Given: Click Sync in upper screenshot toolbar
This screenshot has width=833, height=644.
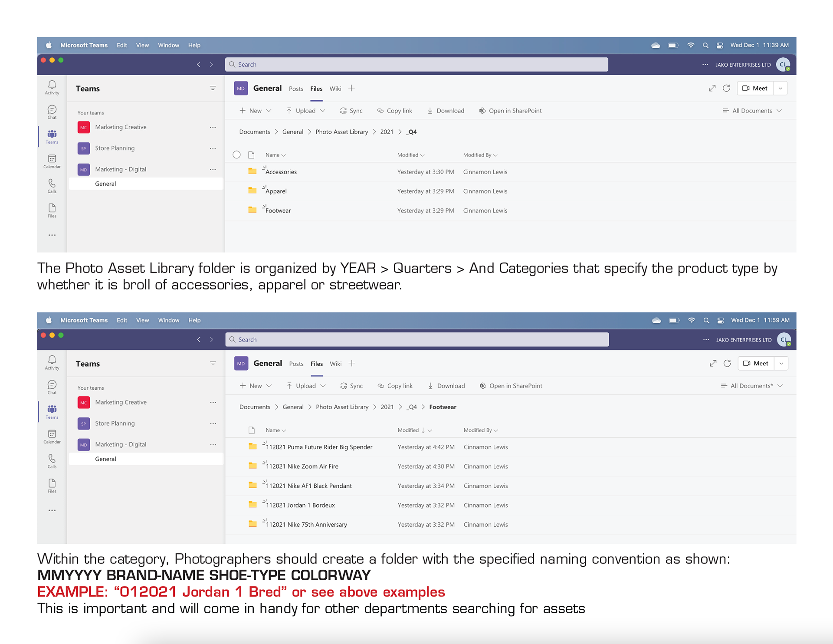Looking at the screenshot, I should pyautogui.click(x=351, y=111).
